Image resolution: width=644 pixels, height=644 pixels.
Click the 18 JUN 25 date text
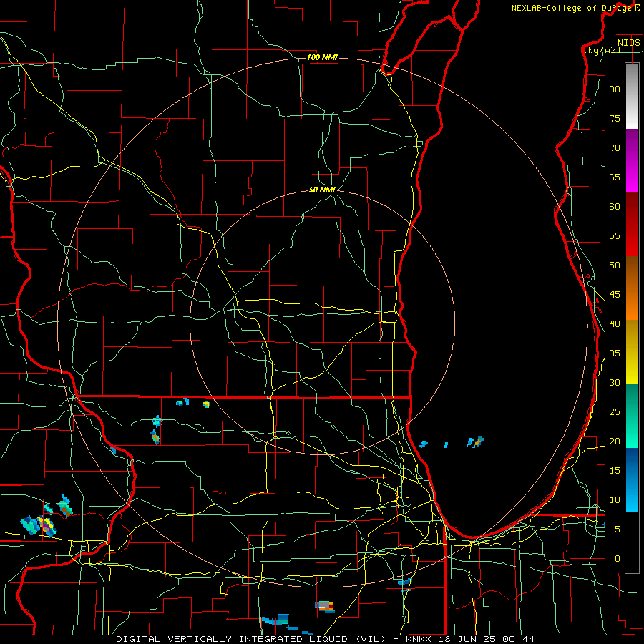coord(467,639)
